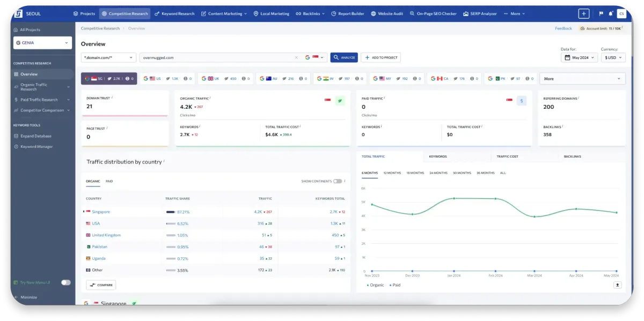Click the Add to Project button

380,57
